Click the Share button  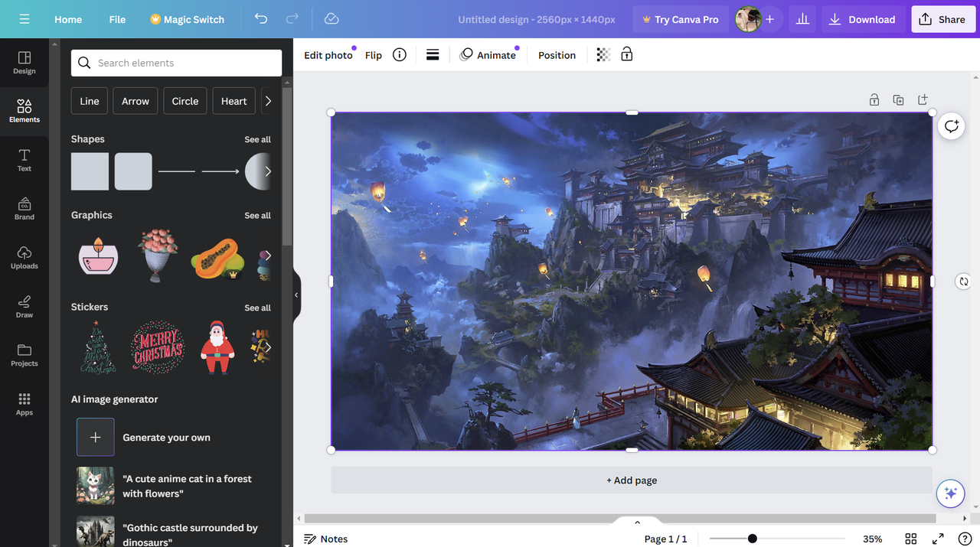point(942,19)
